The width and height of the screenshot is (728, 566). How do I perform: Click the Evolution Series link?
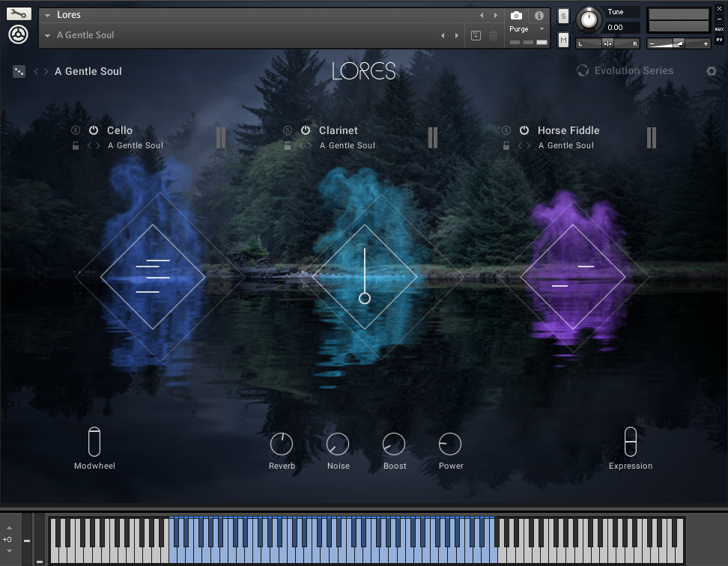[x=634, y=70]
